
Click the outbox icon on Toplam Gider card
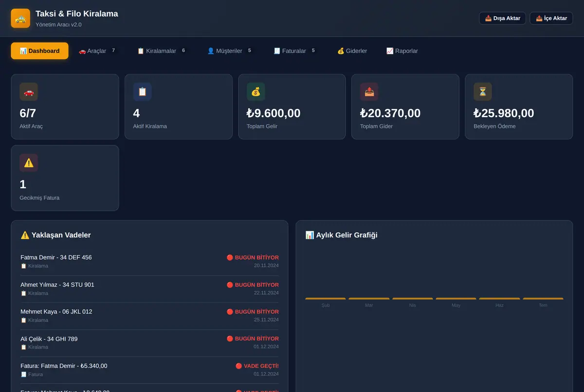coord(369,91)
